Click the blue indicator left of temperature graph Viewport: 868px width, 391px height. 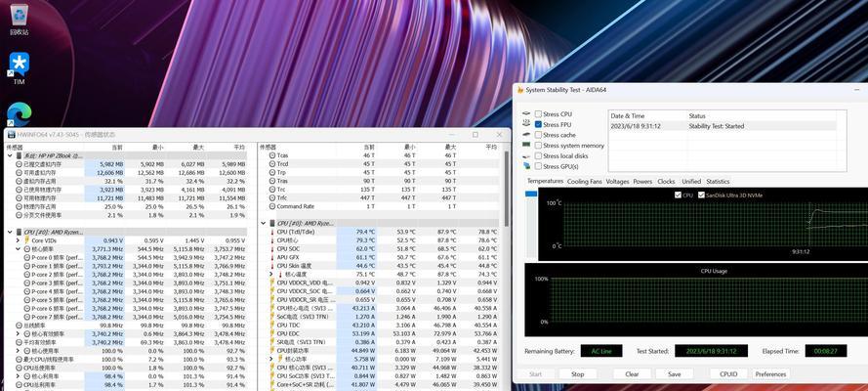531,194
